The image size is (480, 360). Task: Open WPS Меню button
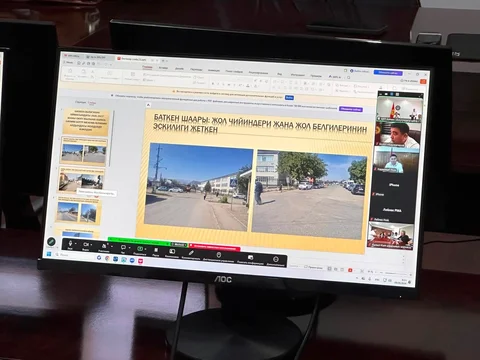click(68, 62)
